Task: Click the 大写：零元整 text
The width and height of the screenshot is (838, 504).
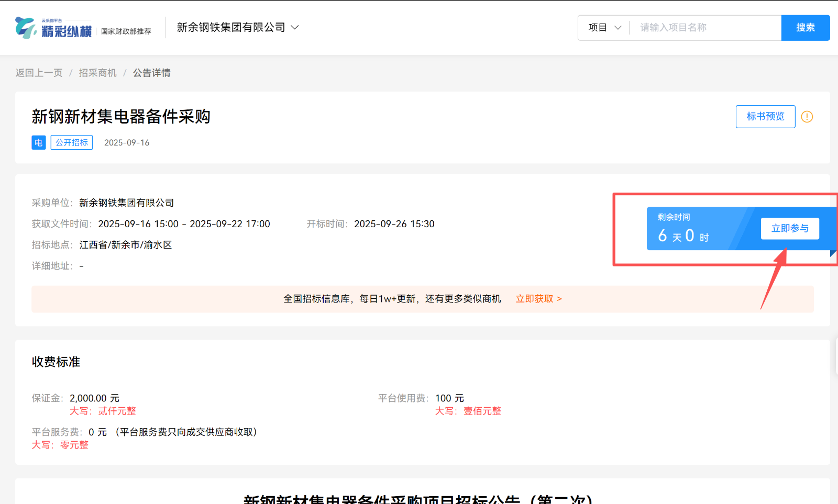Action: click(x=60, y=445)
